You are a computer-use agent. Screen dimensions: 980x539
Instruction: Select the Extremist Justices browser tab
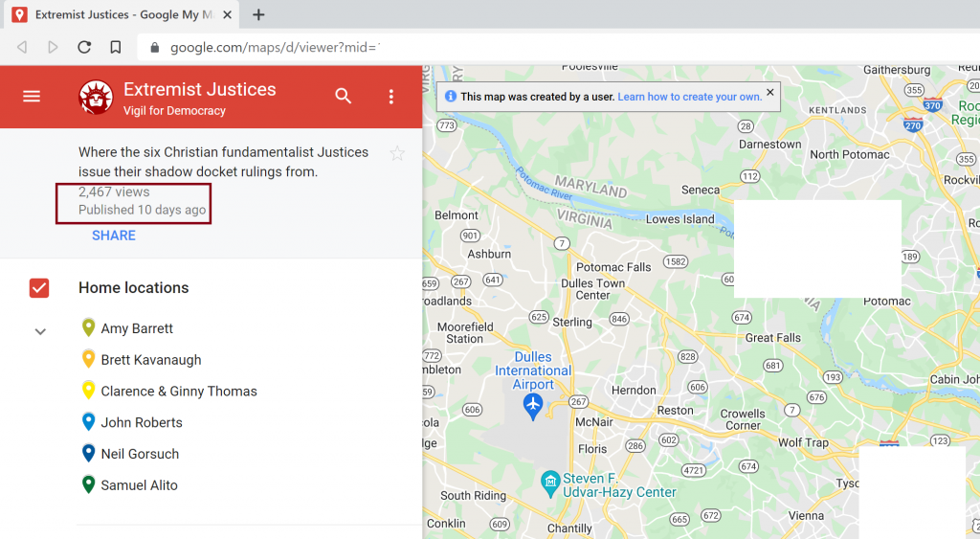(122, 14)
